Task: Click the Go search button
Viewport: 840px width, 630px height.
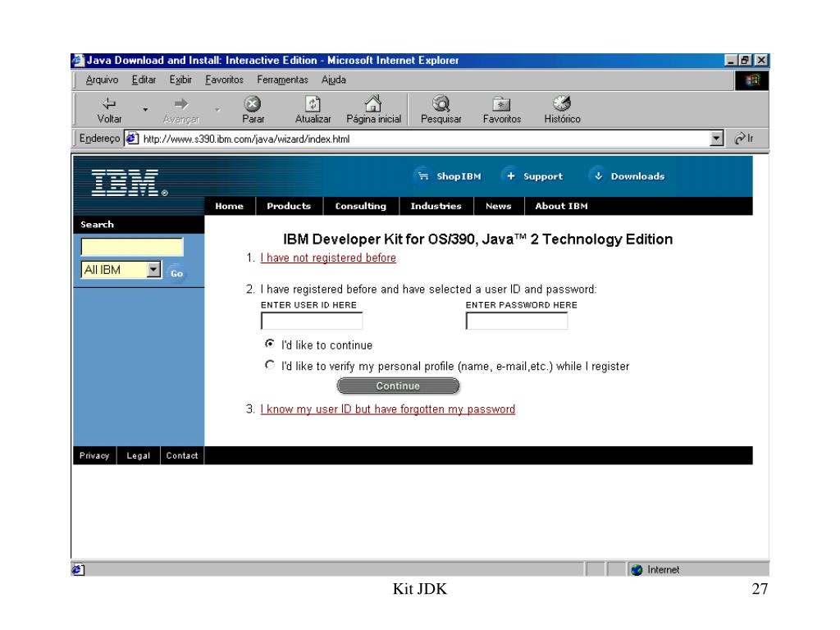Action: (x=177, y=273)
